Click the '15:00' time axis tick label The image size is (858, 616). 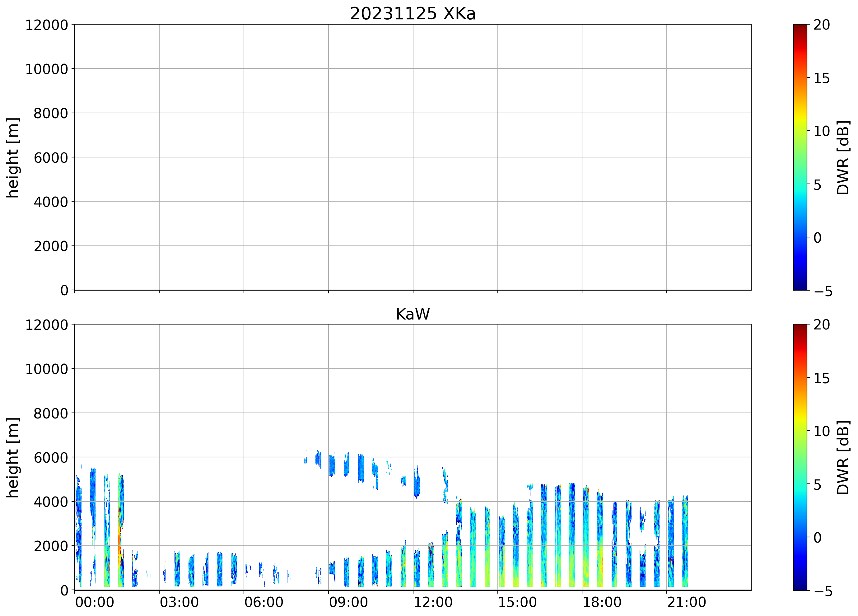point(517,602)
